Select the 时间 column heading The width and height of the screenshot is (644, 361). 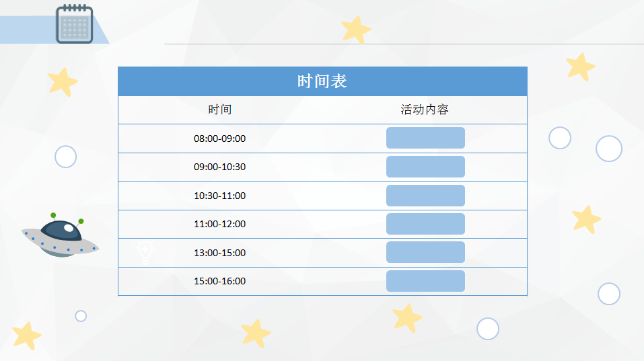pyautogui.click(x=220, y=110)
